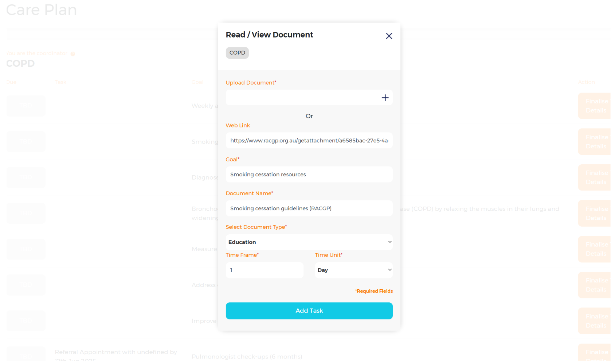Finalise Details for the Address goal row
The width and height of the screenshot is (615, 364).
595,285
